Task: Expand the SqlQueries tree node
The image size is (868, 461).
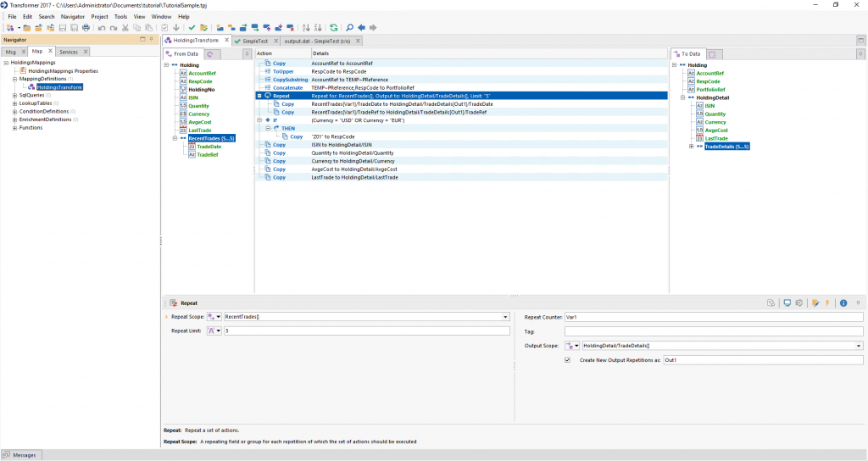Action: tap(14, 95)
